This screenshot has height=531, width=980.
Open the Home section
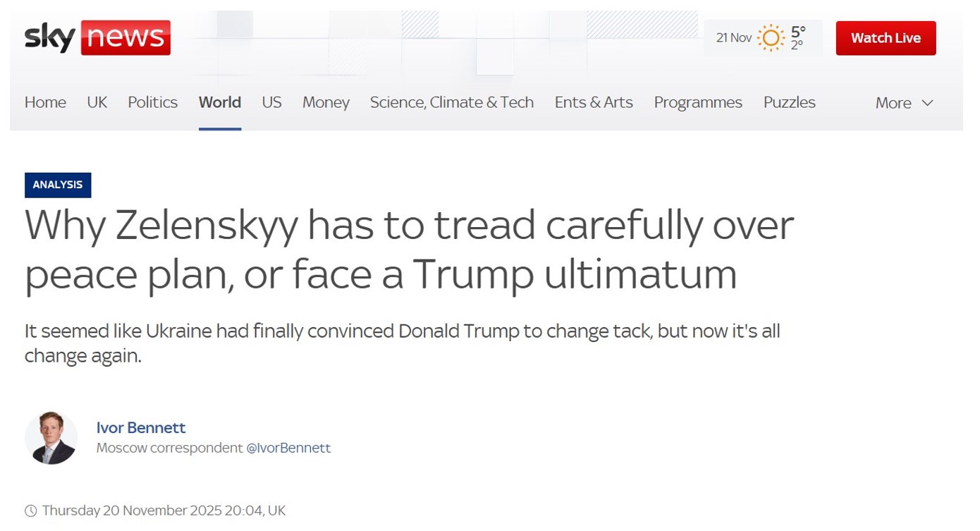click(45, 102)
